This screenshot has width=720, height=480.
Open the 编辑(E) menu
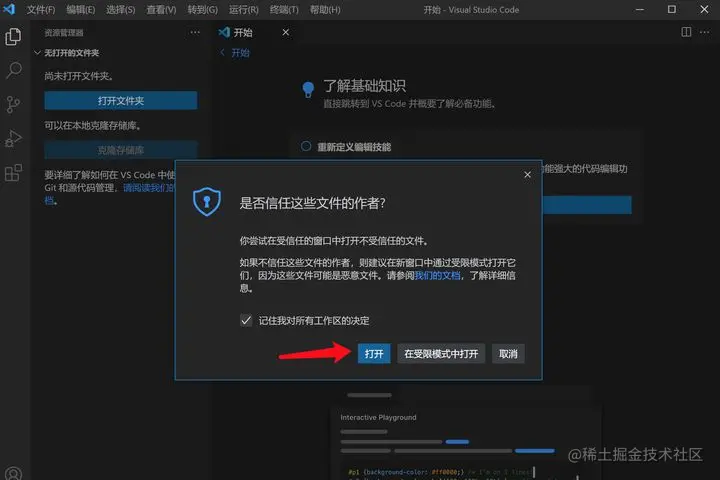pyautogui.click(x=80, y=9)
